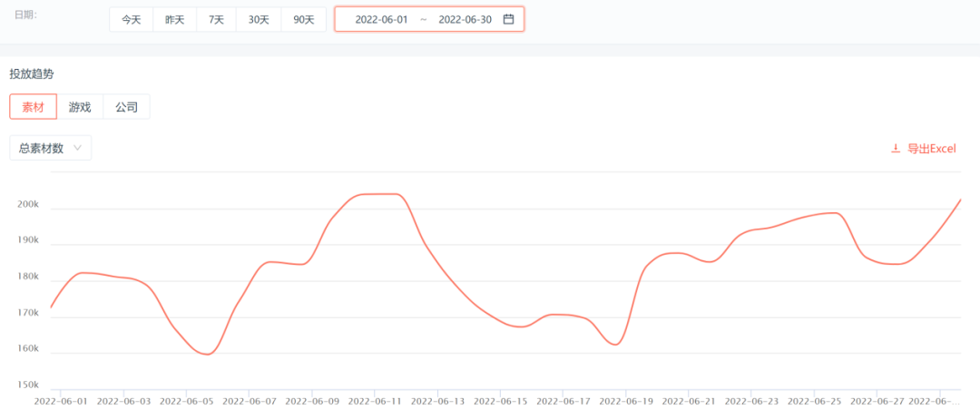The image size is (980, 419).
Task: Choose the 30天 range
Action: point(259,19)
